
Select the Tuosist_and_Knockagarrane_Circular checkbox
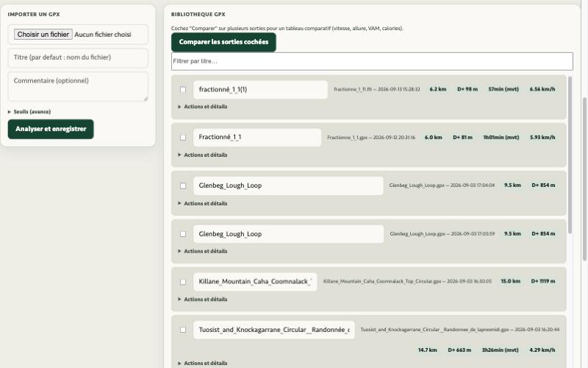(x=183, y=330)
